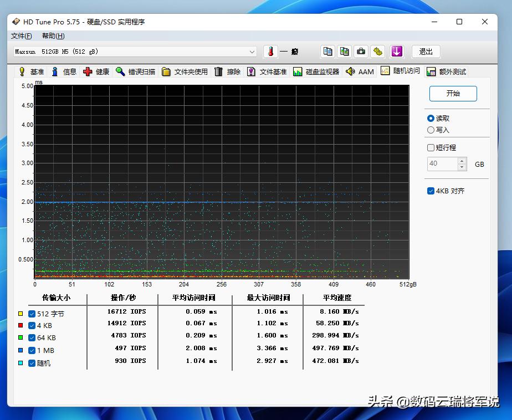This screenshot has height=420, width=512.
Task: Open the 帮助(H) menu
Action: pos(53,35)
